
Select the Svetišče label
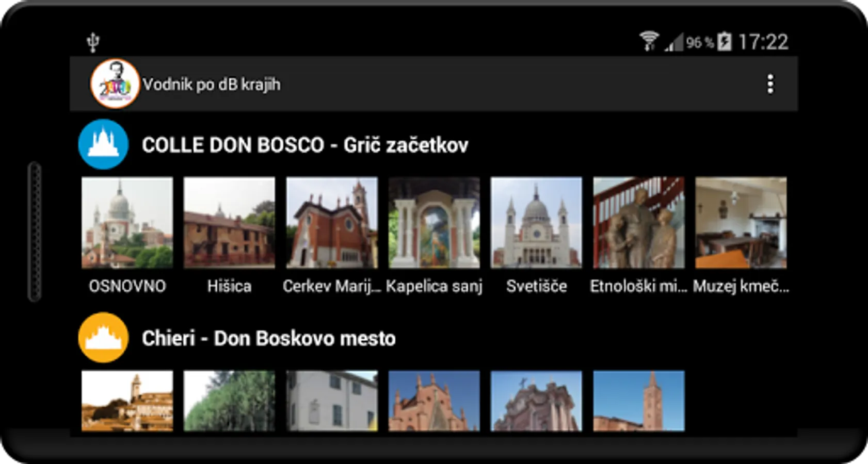click(x=536, y=286)
